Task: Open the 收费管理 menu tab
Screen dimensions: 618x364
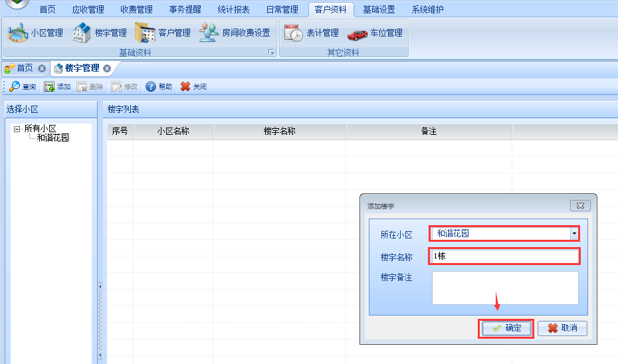Action: (136, 9)
